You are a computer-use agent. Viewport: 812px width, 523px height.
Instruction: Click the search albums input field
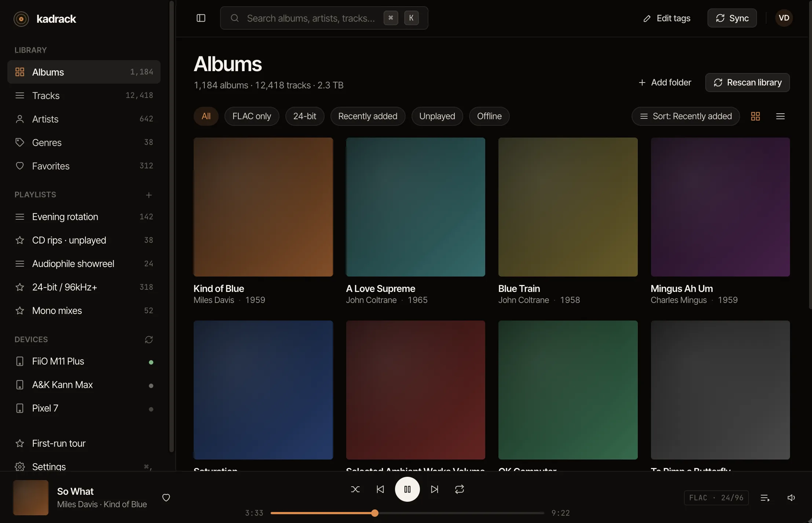[324, 18]
